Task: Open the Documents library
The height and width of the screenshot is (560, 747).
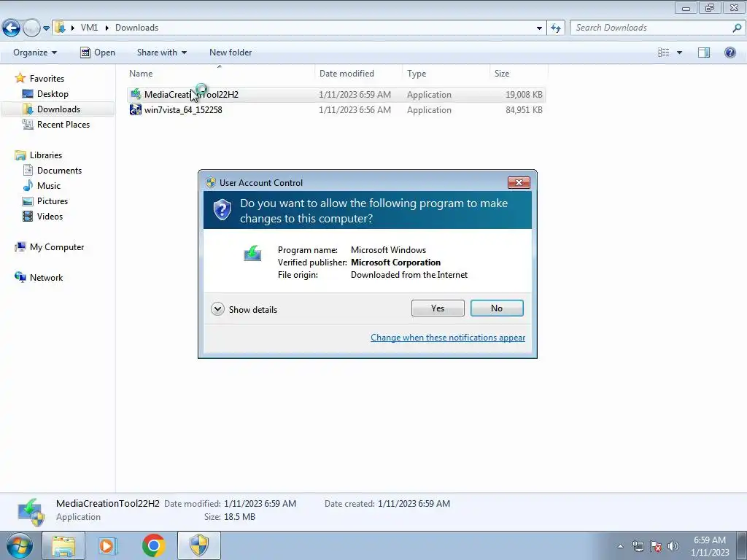Action: point(59,171)
